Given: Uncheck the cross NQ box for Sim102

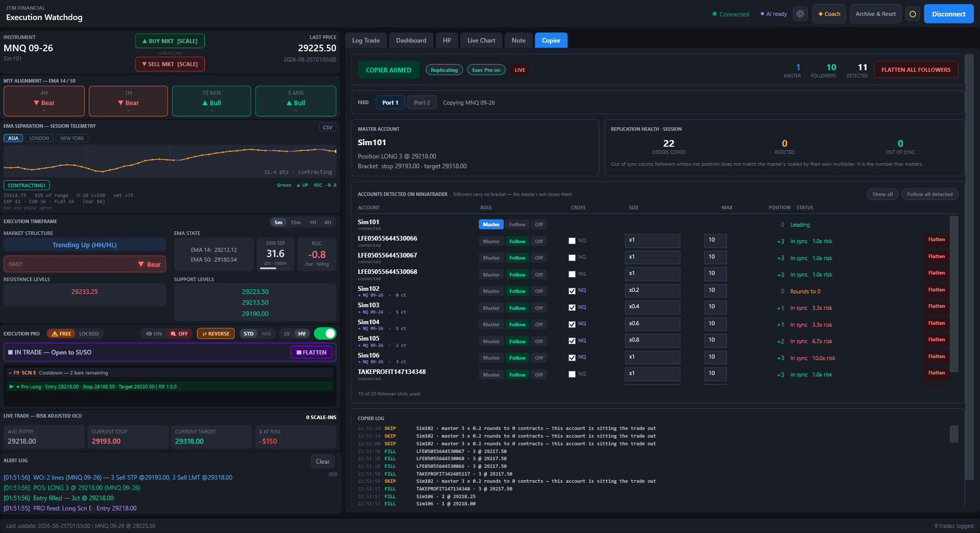Looking at the screenshot, I should point(572,291).
